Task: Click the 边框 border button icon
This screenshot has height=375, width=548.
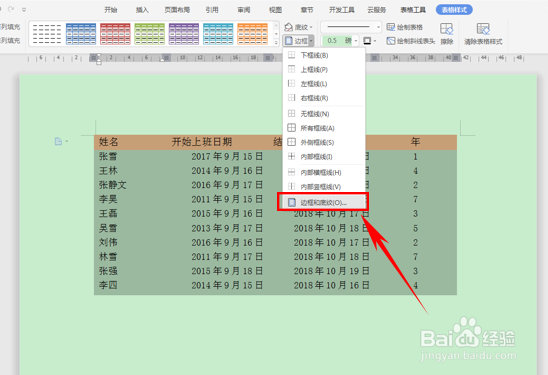Action: tap(289, 41)
